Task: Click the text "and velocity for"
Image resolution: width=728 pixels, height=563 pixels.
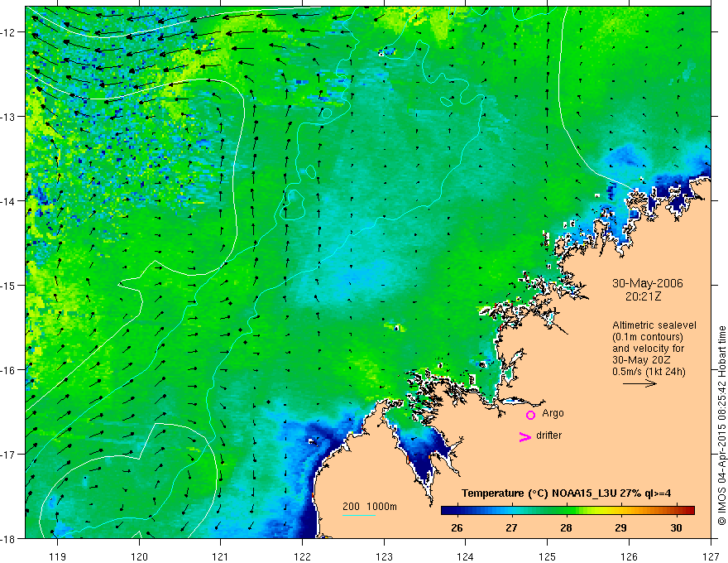Action: (x=648, y=349)
